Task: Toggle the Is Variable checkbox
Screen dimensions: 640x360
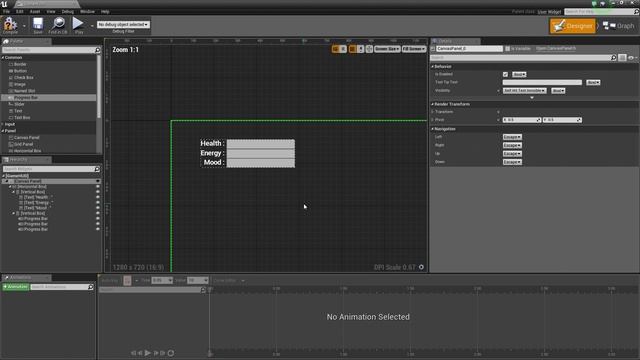Action: click(x=507, y=49)
